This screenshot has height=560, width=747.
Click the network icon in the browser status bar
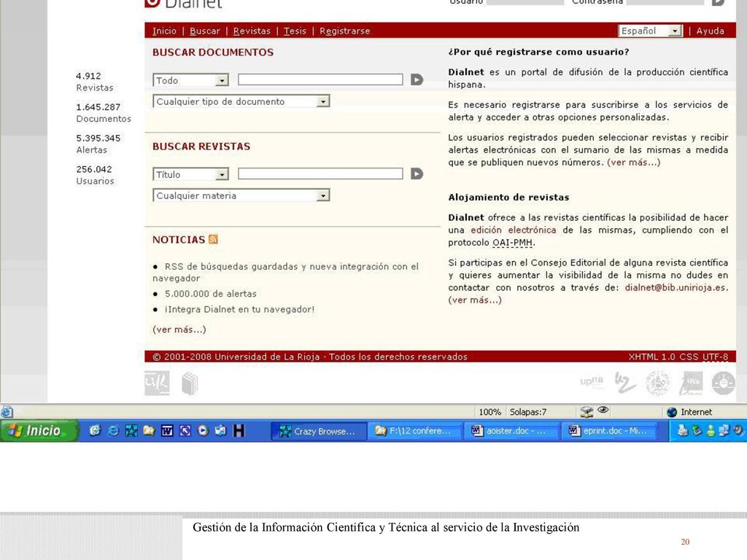pos(587,412)
